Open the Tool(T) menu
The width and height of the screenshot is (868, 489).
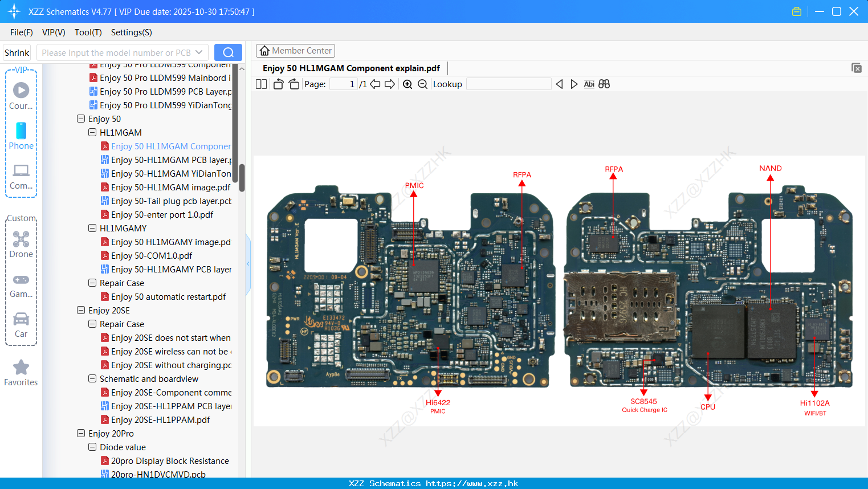[x=88, y=32]
